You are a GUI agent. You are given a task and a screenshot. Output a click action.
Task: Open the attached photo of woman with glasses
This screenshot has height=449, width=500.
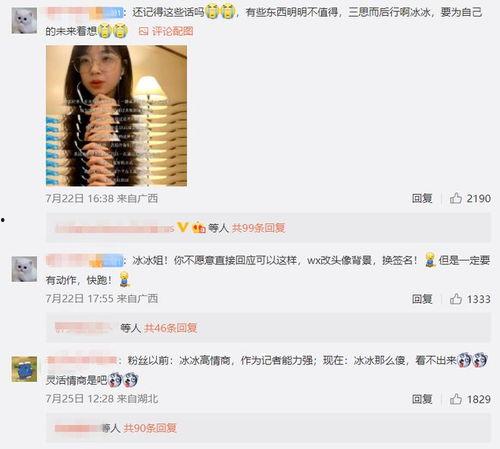pyautogui.click(x=116, y=116)
